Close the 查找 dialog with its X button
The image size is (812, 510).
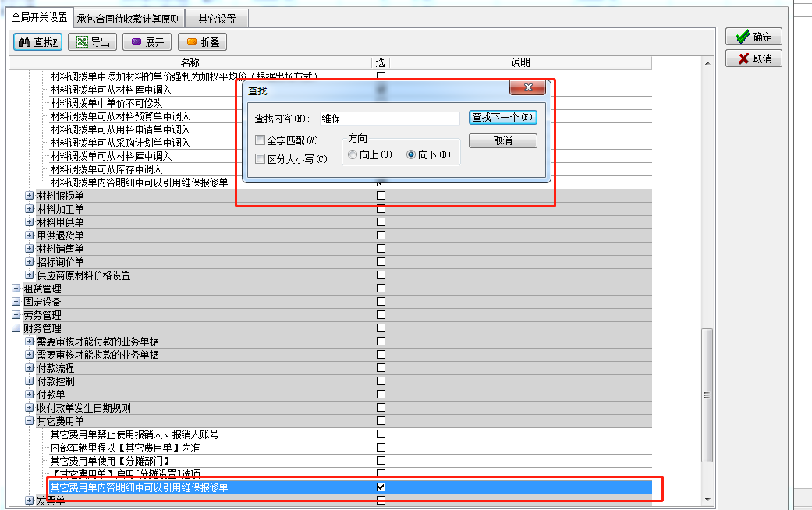point(528,87)
